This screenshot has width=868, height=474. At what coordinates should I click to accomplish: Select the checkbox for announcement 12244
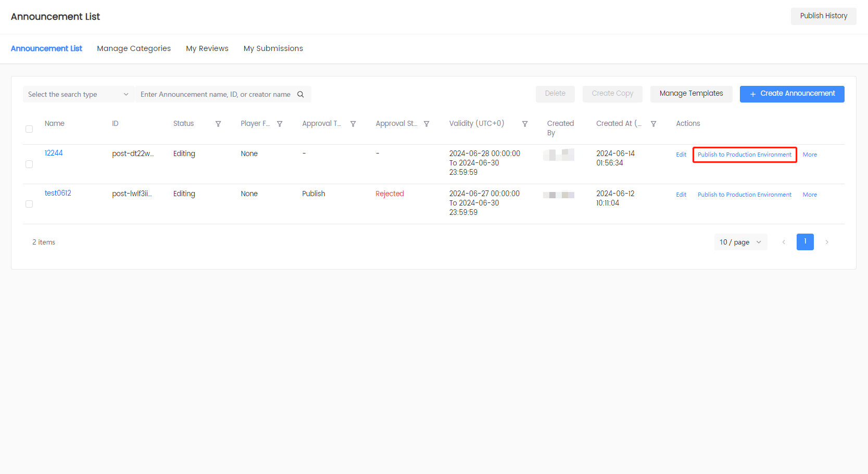(29, 164)
